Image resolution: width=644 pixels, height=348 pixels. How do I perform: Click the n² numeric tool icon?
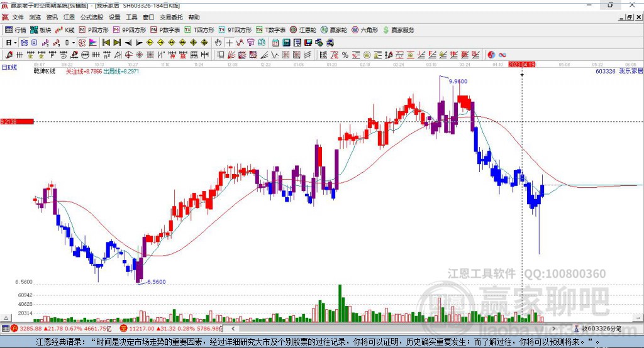pyautogui.click(x=107, y=55)
